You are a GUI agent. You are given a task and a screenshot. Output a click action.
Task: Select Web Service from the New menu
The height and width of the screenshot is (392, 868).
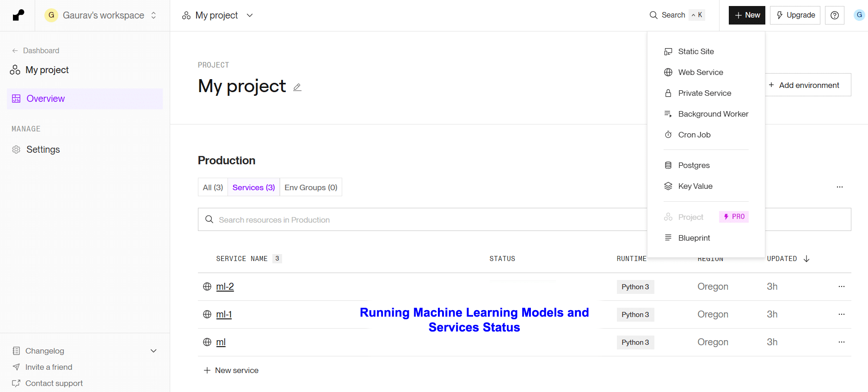700,72
